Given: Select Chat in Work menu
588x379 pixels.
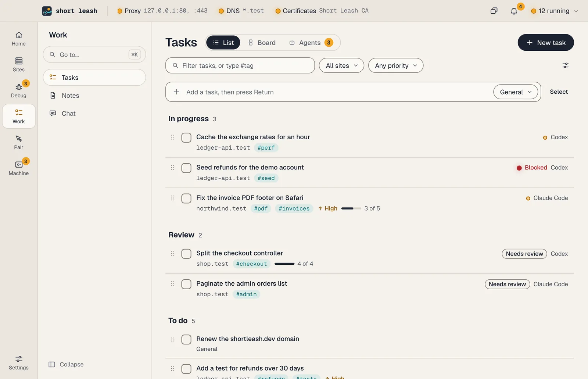Looking at the screenshot, I should pos(94,114).
